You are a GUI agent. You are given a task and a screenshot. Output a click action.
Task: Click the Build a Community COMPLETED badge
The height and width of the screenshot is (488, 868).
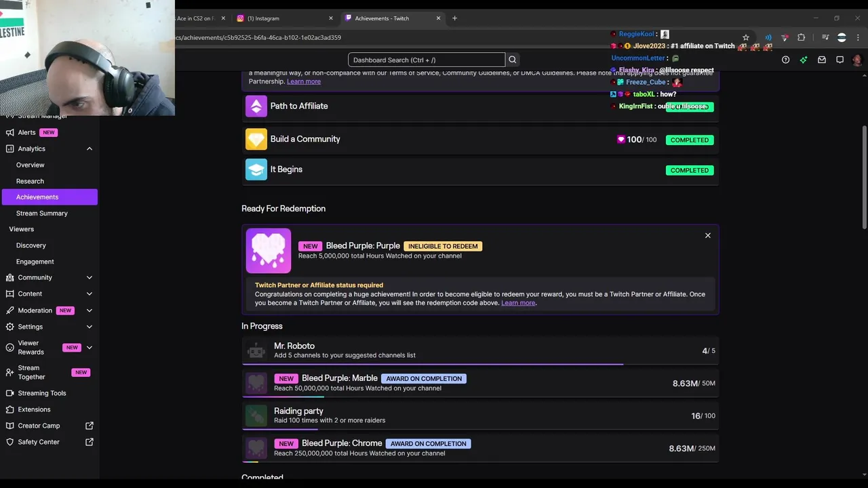click(690, 140)
